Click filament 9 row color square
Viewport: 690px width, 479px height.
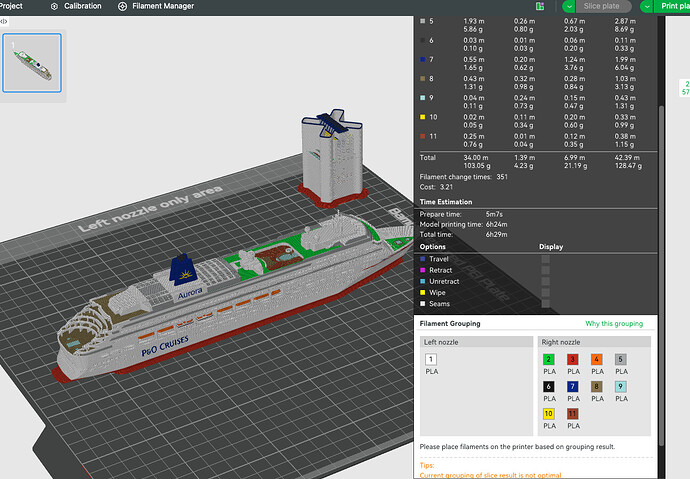tap(423, 98)
